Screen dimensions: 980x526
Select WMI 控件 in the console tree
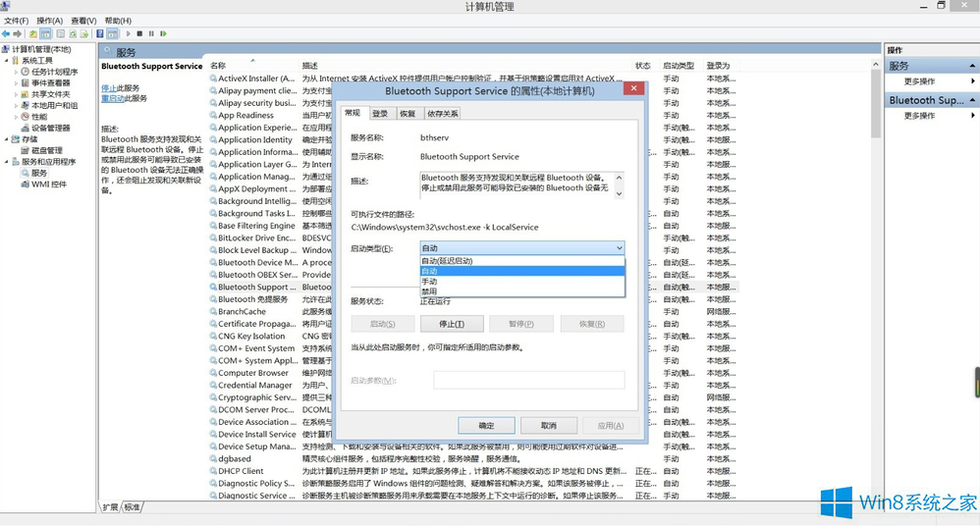pos(44,184)
